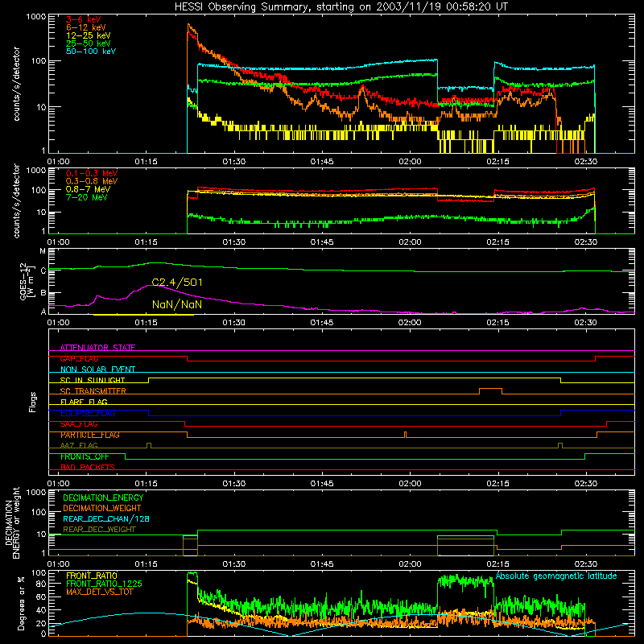Viewport: 644px width, 644px height.
Task: Click the top panel counts/s/detector axis label
Action: point(16,84)
